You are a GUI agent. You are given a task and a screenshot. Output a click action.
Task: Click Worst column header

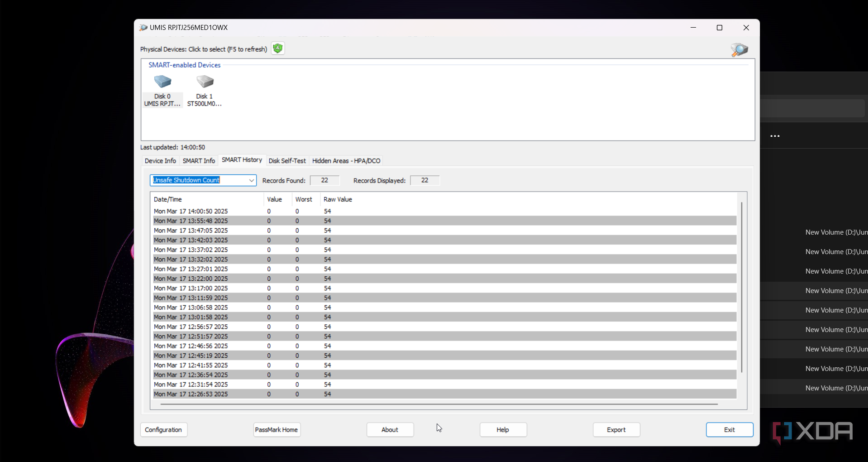306,199
